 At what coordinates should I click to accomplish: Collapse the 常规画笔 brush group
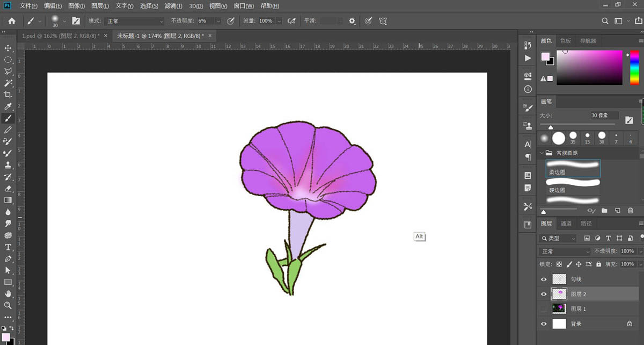click(x=541, y=153)
